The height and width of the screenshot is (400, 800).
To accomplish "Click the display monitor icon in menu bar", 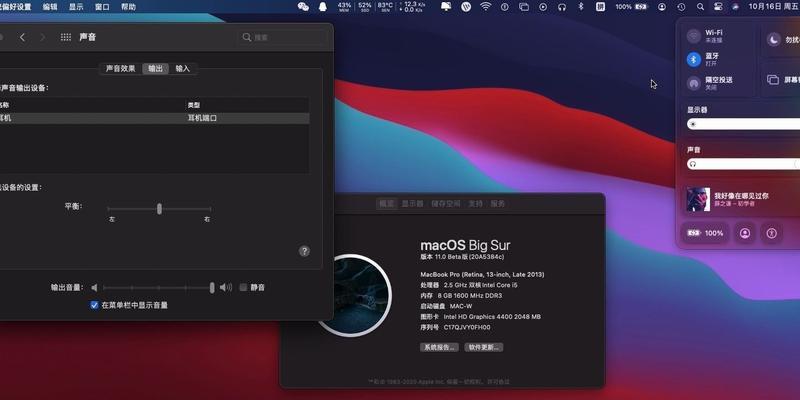I will point(446,7).
